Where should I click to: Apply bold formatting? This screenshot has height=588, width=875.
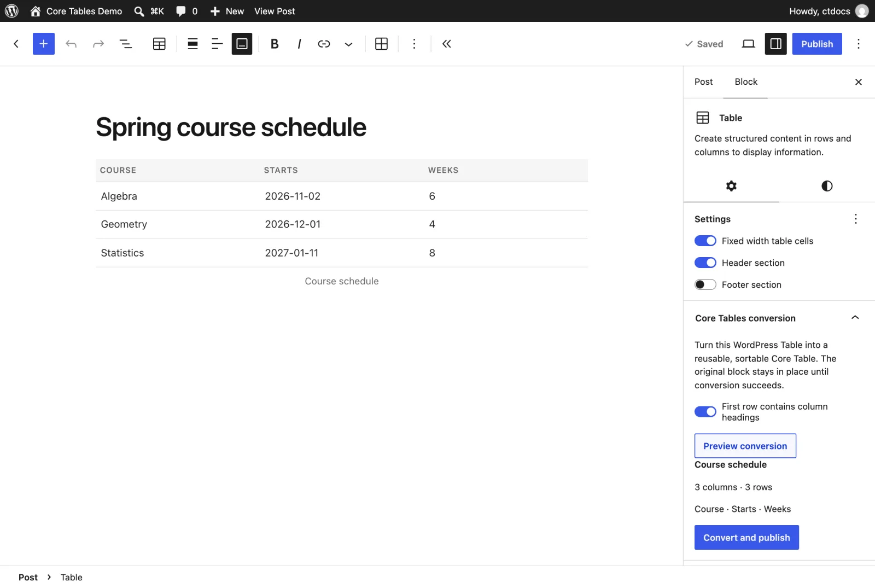point(275,44)
